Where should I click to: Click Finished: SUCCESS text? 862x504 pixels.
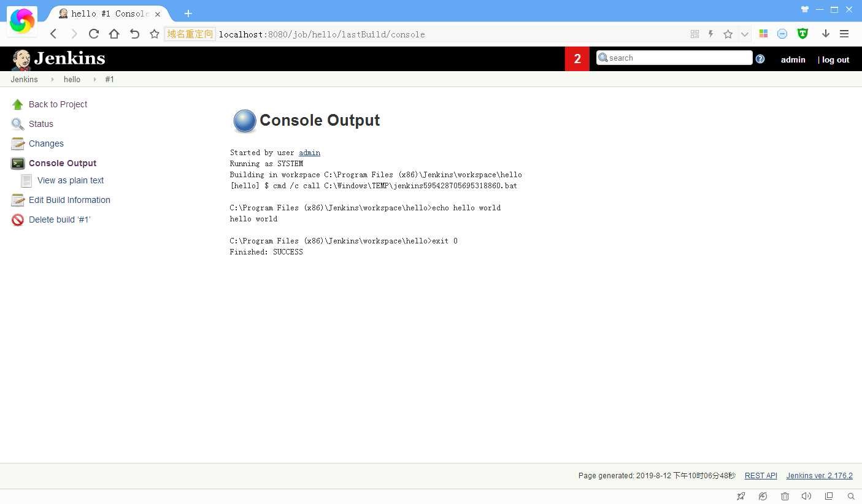tap(266, 252)
